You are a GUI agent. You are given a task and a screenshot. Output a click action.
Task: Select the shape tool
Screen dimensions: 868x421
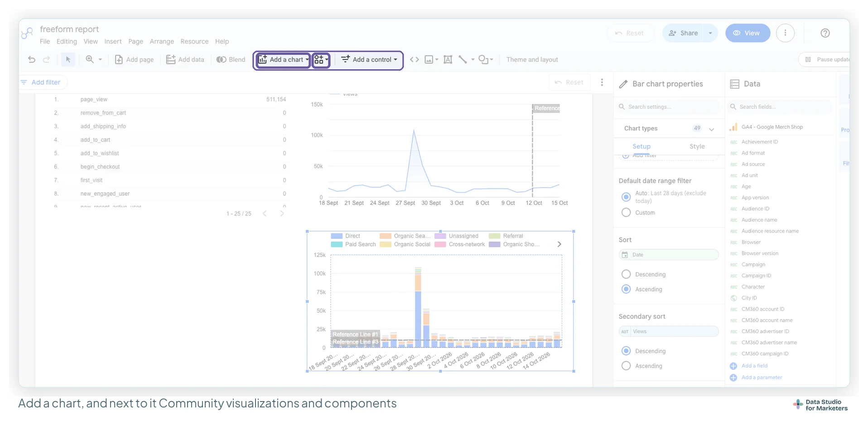(x=483, y=59)
